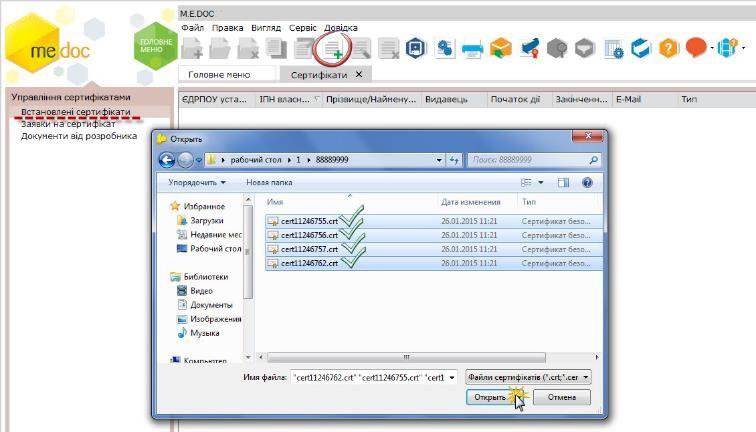
Task: Click the circled add certificate toolbar icon
Action: [333, 49]
